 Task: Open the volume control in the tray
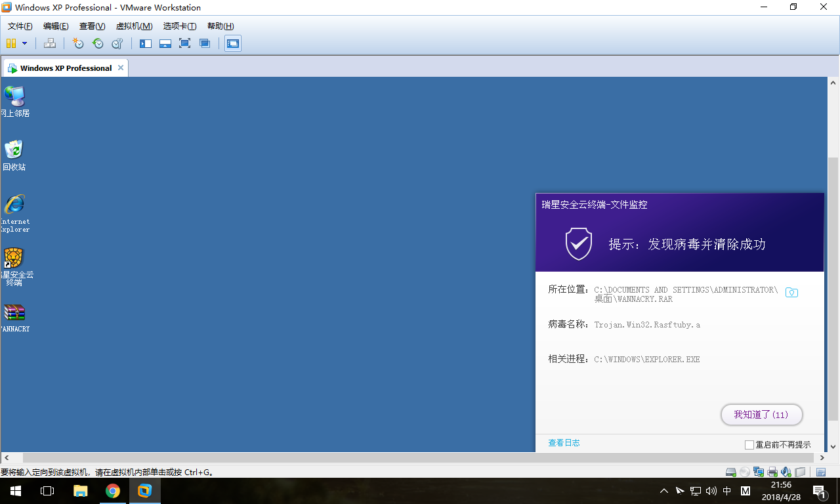coord(711,491)
